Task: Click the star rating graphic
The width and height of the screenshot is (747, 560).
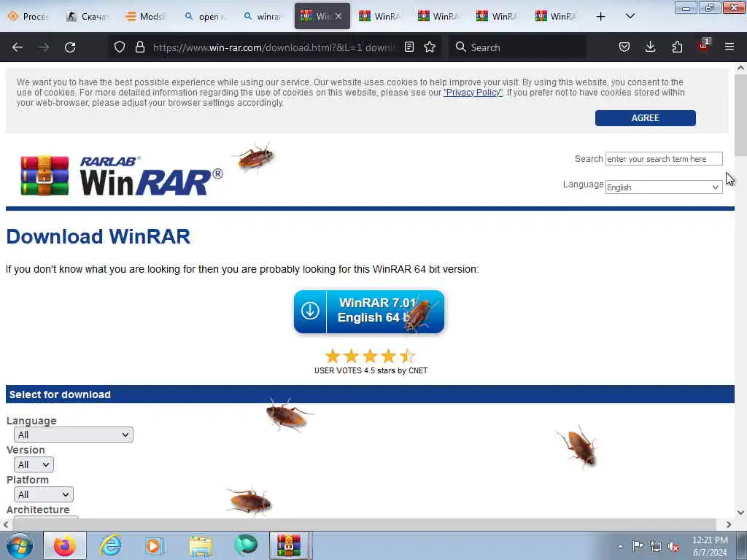Action: 370,356
